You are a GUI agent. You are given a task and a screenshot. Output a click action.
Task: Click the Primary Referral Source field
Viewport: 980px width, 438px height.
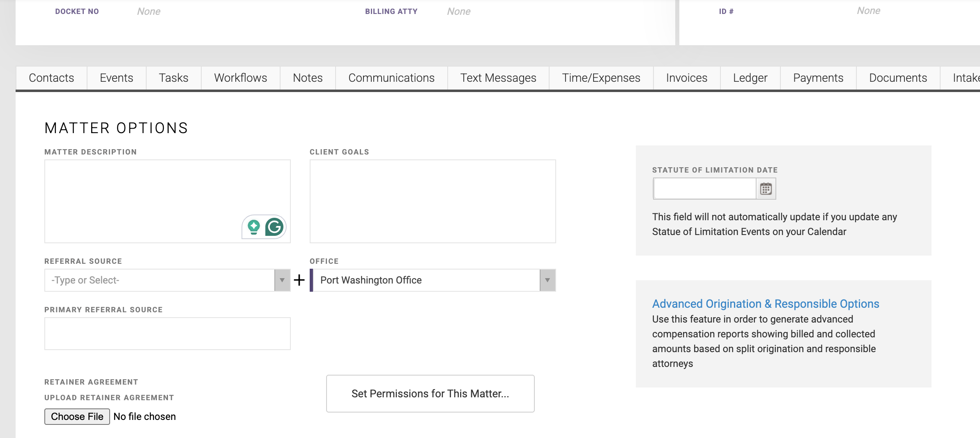[168, 334]
